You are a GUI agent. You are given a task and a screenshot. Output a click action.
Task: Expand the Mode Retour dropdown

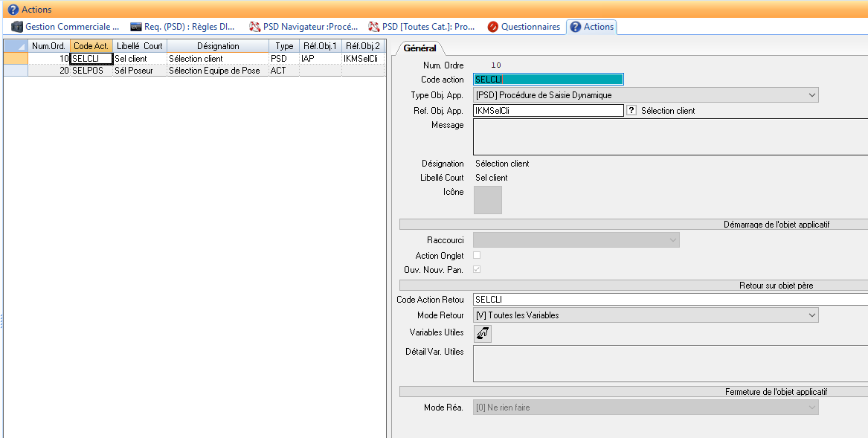[811, 315]
